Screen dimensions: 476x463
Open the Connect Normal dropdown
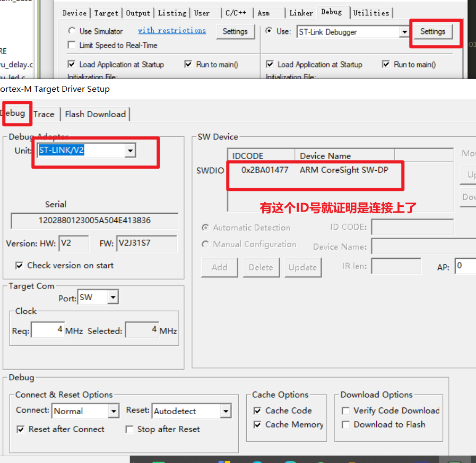pyautogui.click(x=114, y=411)
